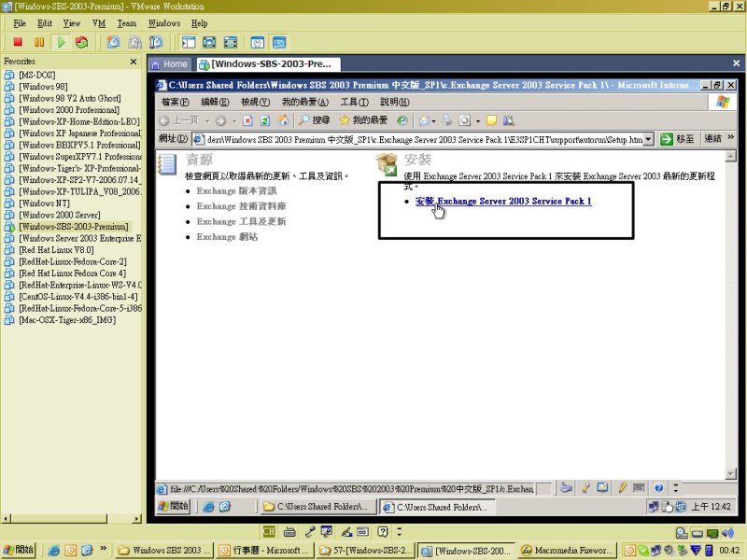Click Internet Explorer Favorites (我的最愛) toolbar button

point(363,120)
